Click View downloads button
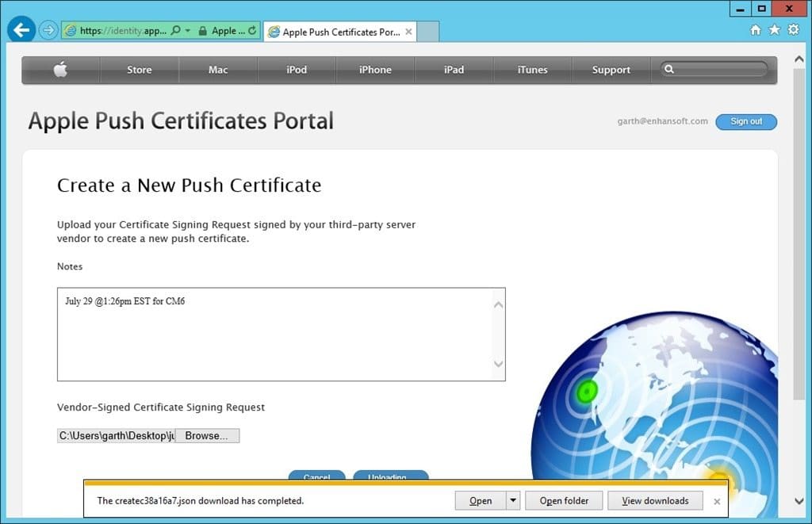Image resolution: width=812 pixels, height=524 pixels. [x=655, y=501]
